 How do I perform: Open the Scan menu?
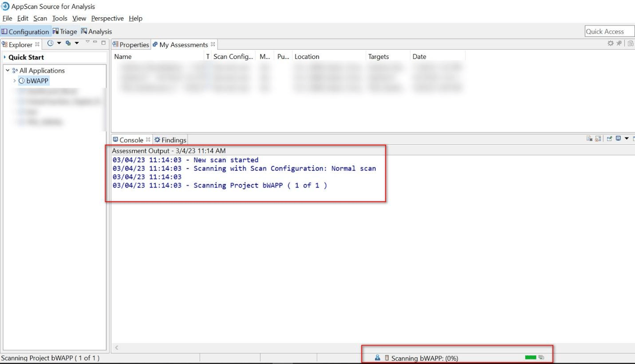coord(40,18)
